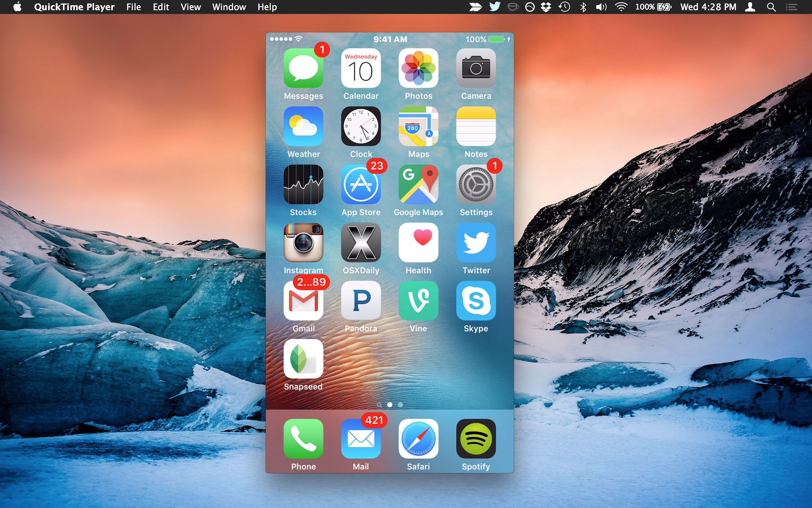The width and height of the screenshot is (812, 508).
Task: Open the Apple menu
Action: click(18, 7)
